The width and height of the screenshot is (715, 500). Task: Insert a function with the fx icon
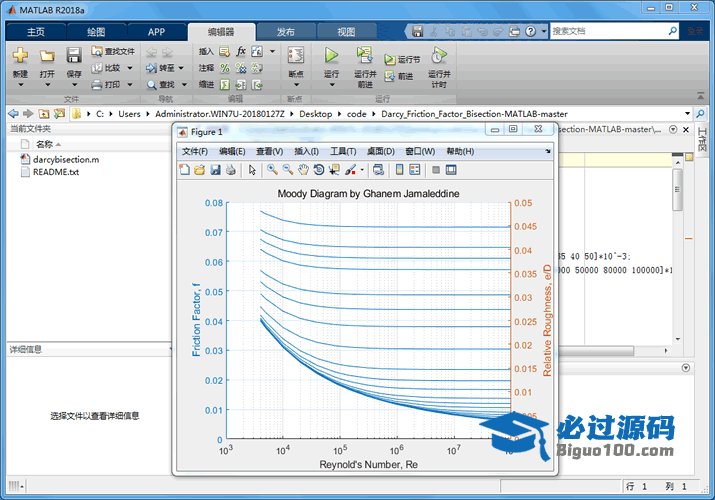pos(241,51)
